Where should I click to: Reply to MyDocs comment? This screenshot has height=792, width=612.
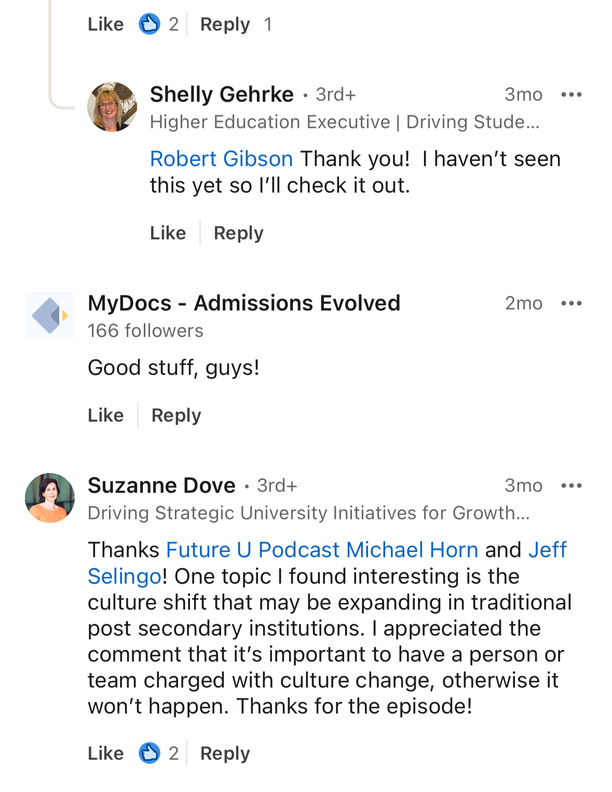point(176,416)
